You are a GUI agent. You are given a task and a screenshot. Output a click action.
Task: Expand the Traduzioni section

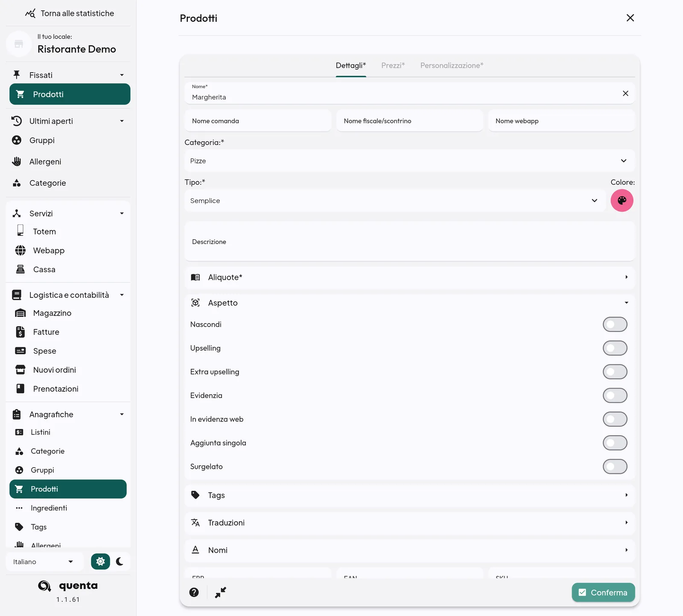pos(409,523)
